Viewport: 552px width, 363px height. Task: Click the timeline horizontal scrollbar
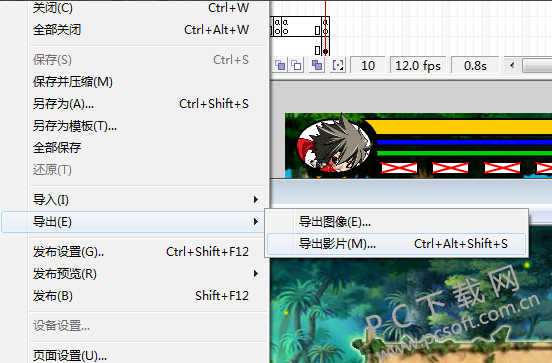tap(537, 65)
